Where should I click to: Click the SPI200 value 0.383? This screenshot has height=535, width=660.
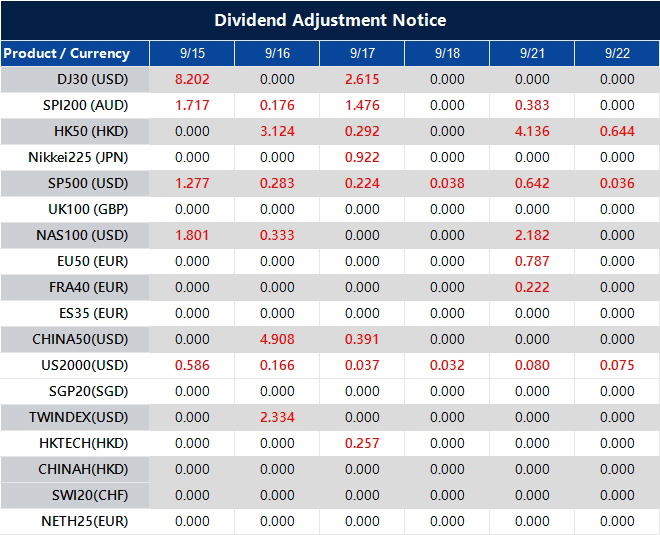tap(532, 105)
